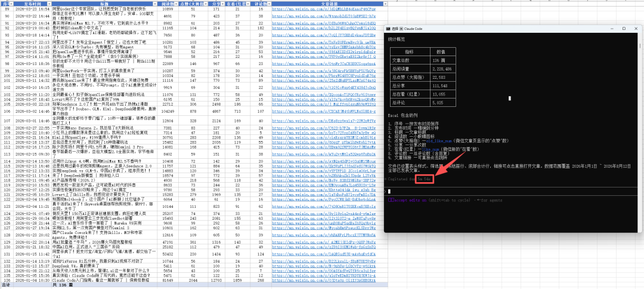Select shares cell '12703' in row 136

pyautogui.click(x=216, y=280)
